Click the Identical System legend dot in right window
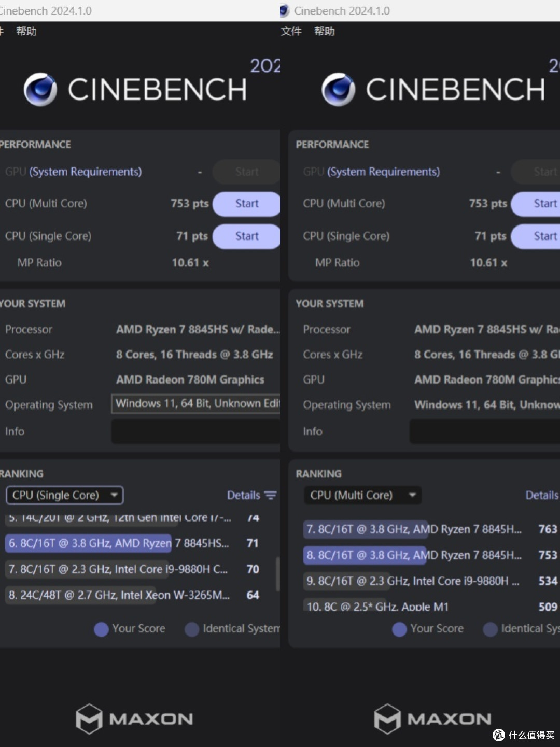Viewport: 560px width, 747px height. pyautogui.click(x=490, y=629)
